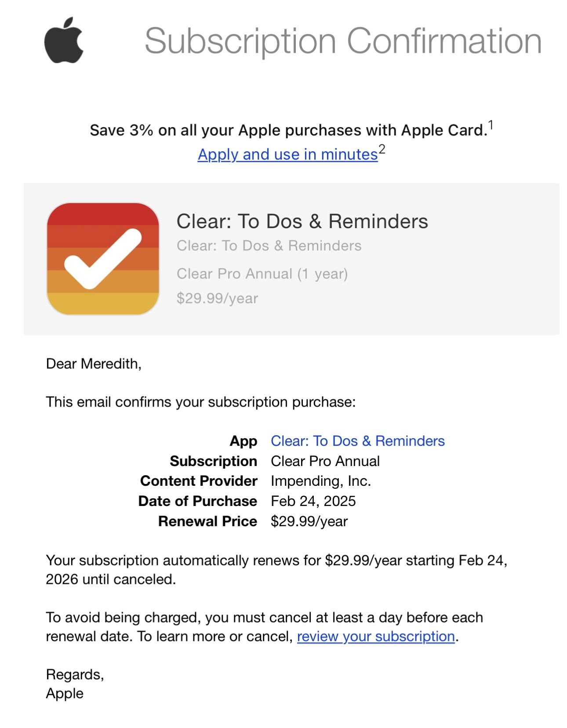Viewport: 567px width, 728px height.
Task: Click the gray '$29.99/year' price in card
Action: (x=217, y=298)
